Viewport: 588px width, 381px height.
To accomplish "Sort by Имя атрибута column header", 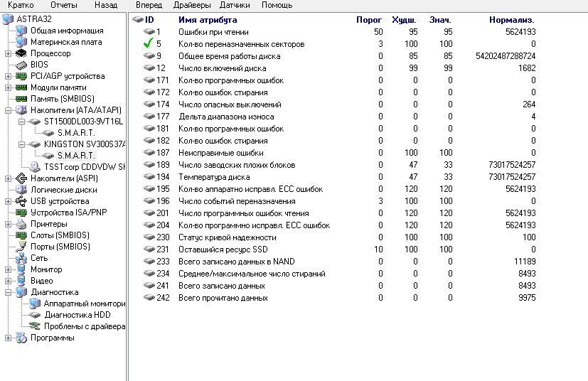I will pos(208,20).
